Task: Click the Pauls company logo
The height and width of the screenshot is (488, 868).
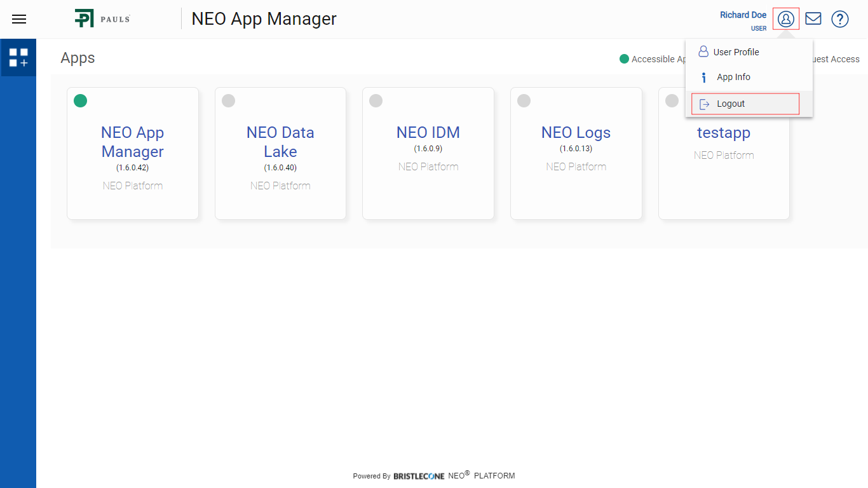Action: click(x=102, y=18)
